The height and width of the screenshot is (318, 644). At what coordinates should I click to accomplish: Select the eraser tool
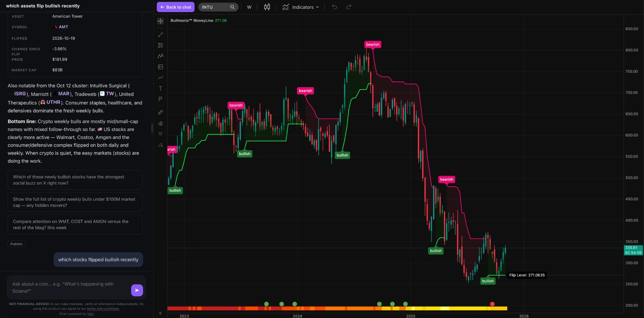160,123
